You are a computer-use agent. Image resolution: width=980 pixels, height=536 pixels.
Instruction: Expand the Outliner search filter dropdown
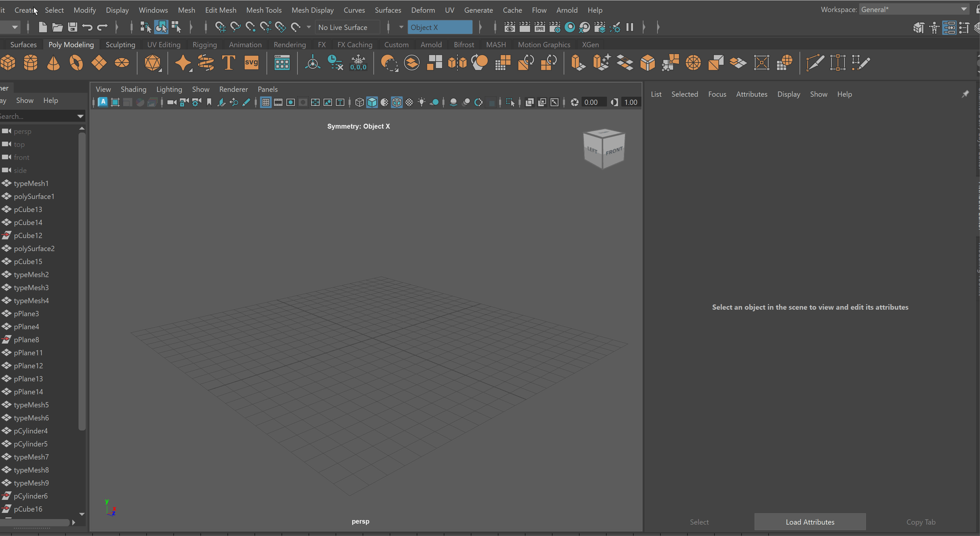click(80, 116)
